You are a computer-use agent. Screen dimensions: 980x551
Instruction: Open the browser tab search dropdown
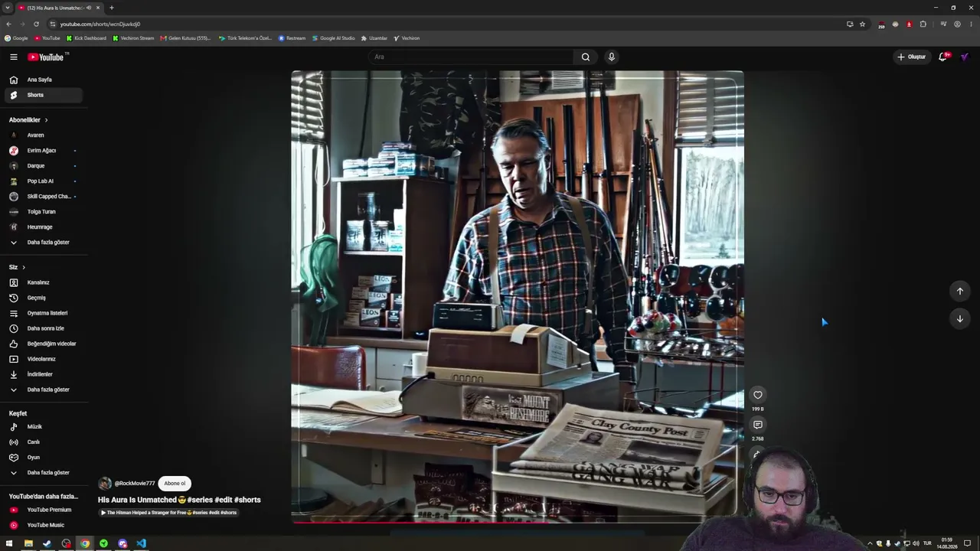(x=8, y=8)
